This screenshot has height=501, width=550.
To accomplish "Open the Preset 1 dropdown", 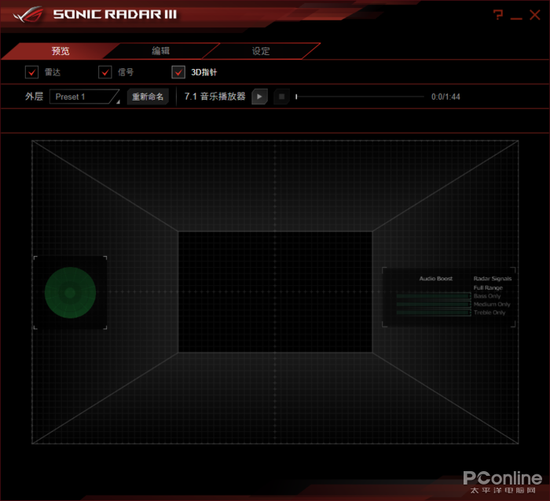I will [85, 97].
